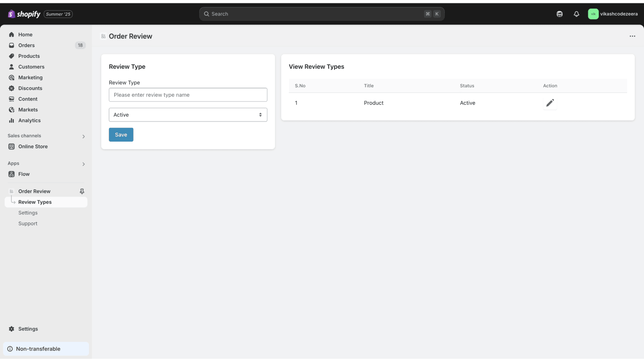644x362 pixels.
Task: Click the Save button
Action: coord(121,135)
